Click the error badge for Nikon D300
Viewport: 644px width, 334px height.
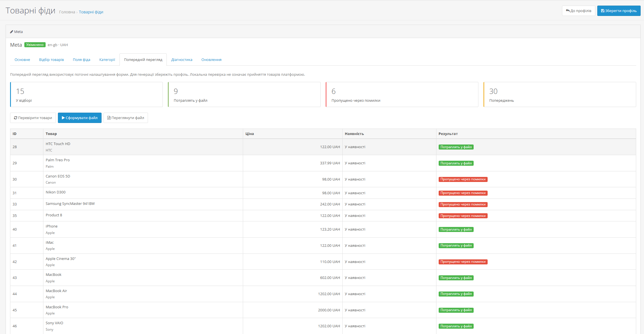click(463, 193)
